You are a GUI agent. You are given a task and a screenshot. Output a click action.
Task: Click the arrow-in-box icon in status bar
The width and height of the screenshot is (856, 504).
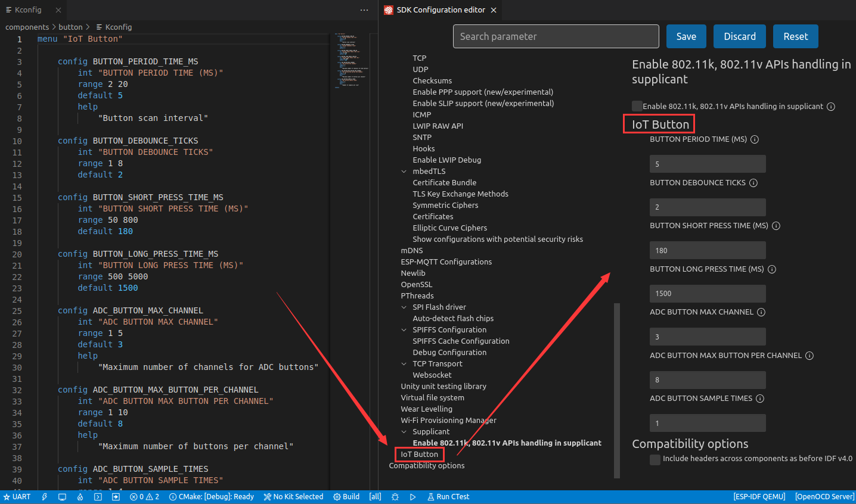(x=116, y=497)
